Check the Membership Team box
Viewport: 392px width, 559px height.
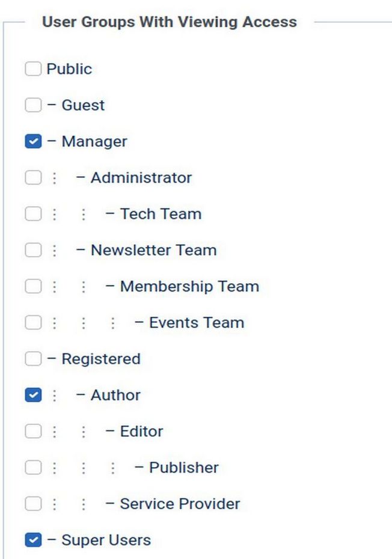pos(33,287)
